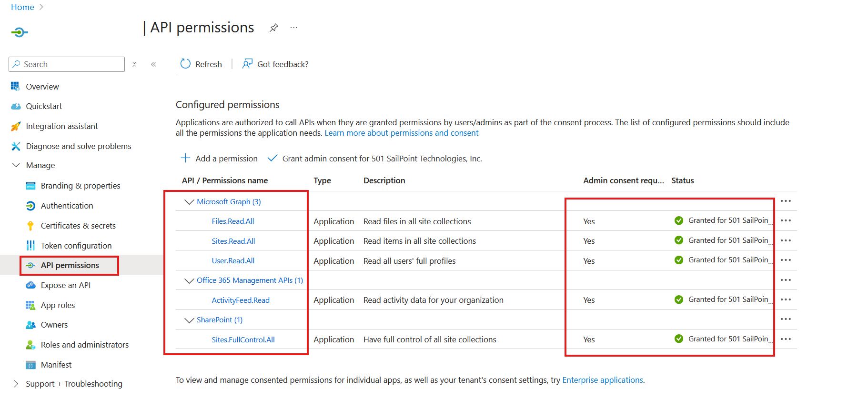Collapse the Office 365 Management APIs group

coord(189,280)
